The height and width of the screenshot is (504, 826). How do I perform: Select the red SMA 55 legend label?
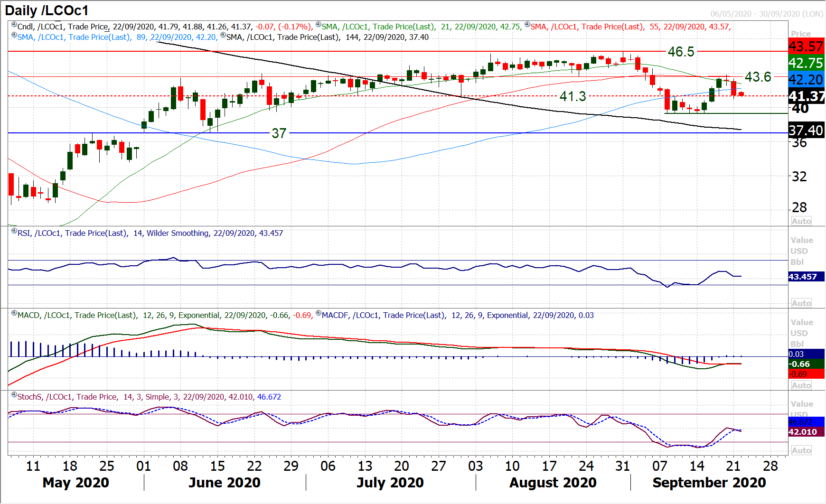pyautogui.click(x=630, y=27)
